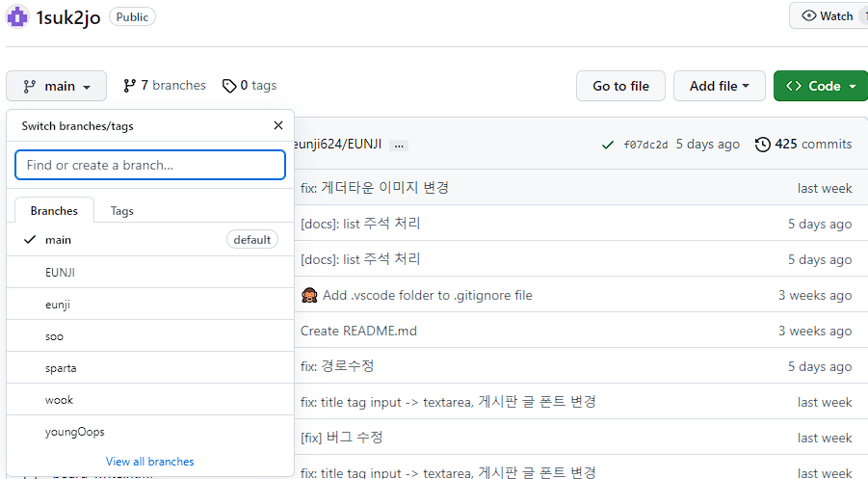
Task: Focus the Find or create a branch field
Action: coord(150,165)
